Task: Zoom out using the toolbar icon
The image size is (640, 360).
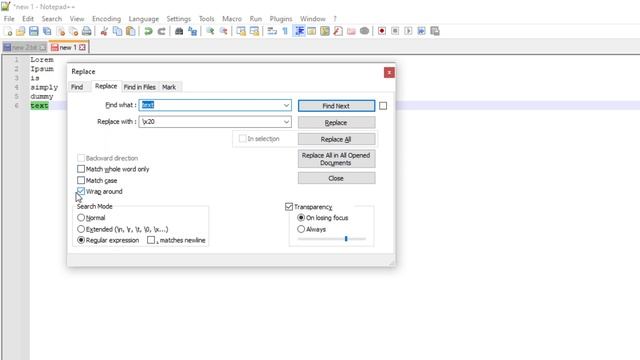Action: tap(224, 31)
